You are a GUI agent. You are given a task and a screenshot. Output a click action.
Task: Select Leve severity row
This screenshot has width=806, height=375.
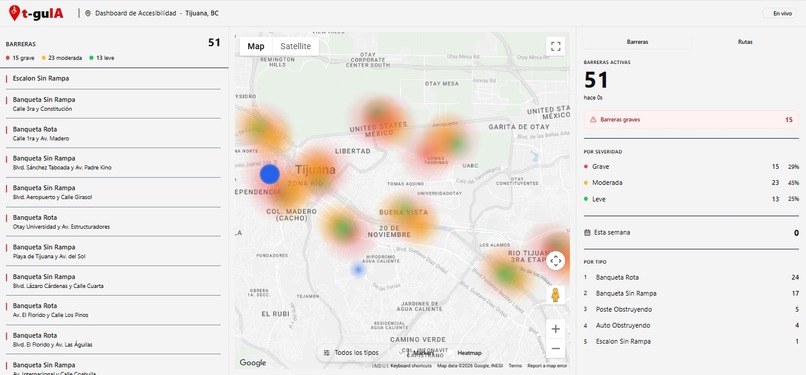(691, 199)
